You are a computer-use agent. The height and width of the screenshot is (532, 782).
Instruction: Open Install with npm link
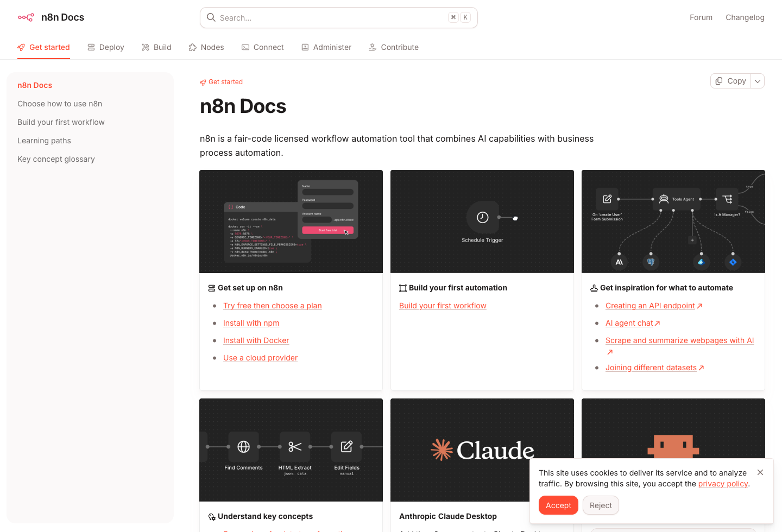click(251, 323)
